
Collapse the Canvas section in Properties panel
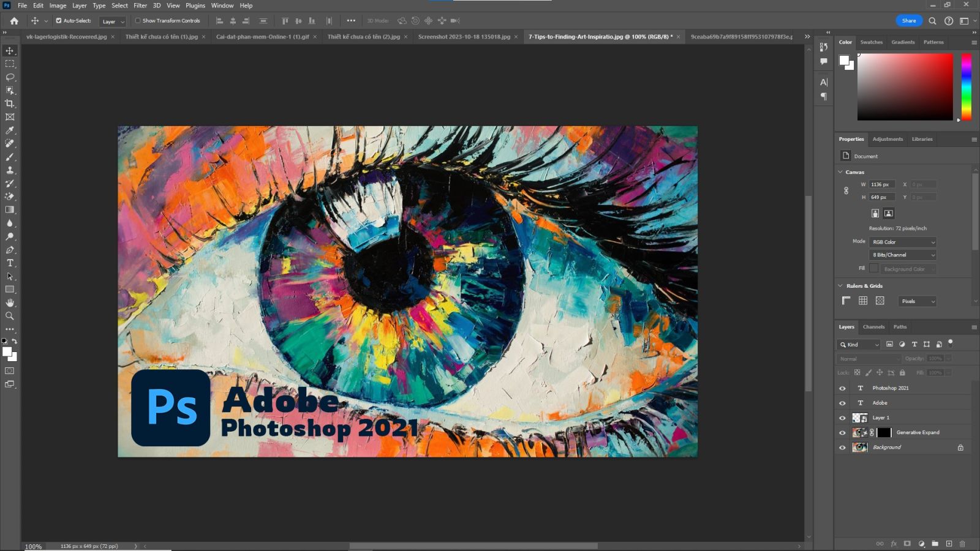tap(840, 172)
